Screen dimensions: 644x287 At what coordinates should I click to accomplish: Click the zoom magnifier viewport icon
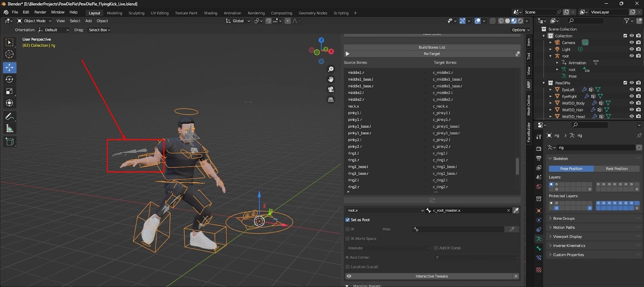[x=331, y=69]
